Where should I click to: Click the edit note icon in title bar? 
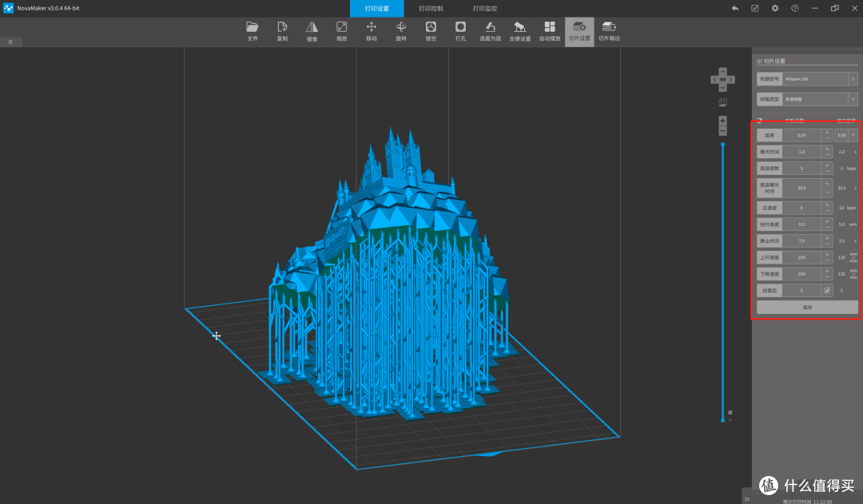(x=755, y=8)
